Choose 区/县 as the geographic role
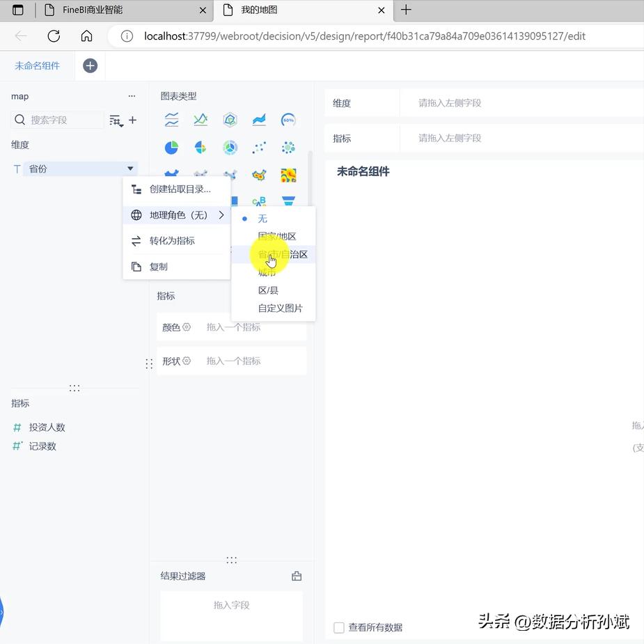The height and width of the screenshot is (644, 644). tap(267, 290)
